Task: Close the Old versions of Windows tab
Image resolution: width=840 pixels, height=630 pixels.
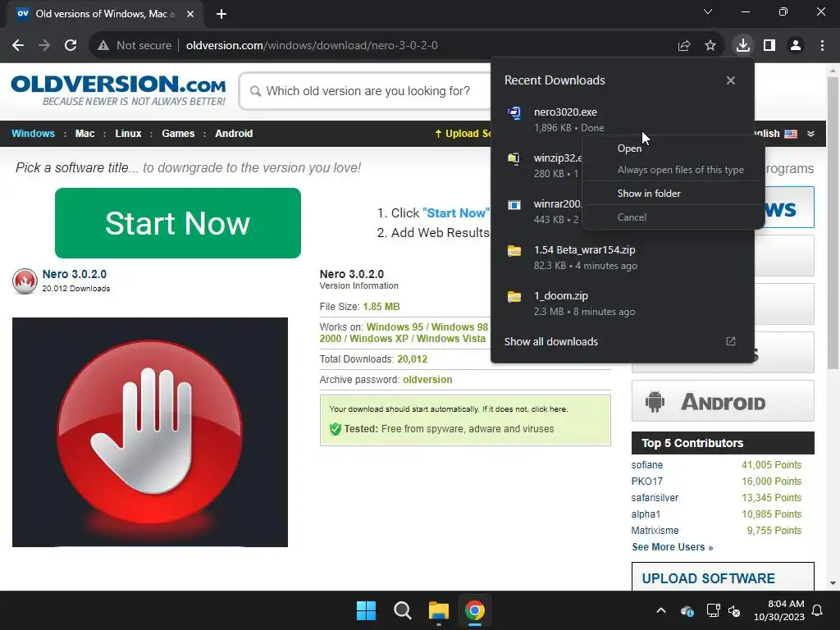Action: pyautogui.click(x=190, y=14)
